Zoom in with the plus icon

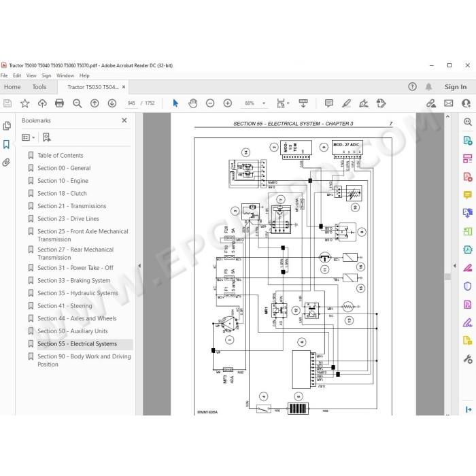pos(228,103)
